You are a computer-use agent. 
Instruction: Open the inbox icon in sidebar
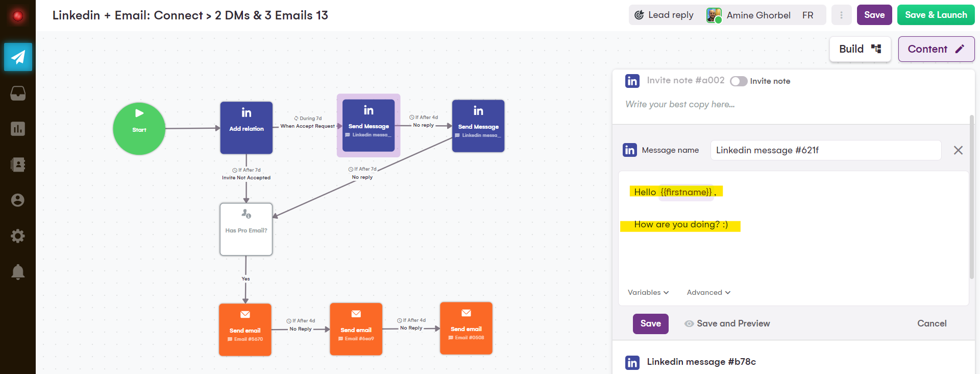(x=18, y=93)
